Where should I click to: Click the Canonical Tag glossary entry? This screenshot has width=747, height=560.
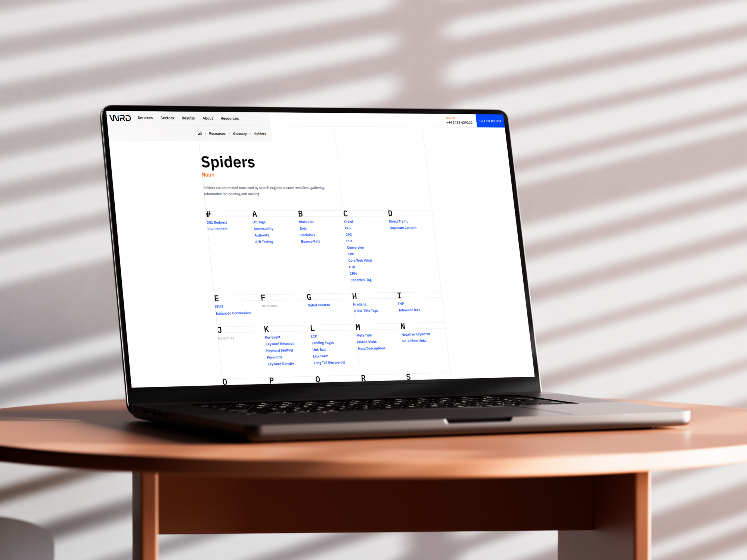pos(359,279)
